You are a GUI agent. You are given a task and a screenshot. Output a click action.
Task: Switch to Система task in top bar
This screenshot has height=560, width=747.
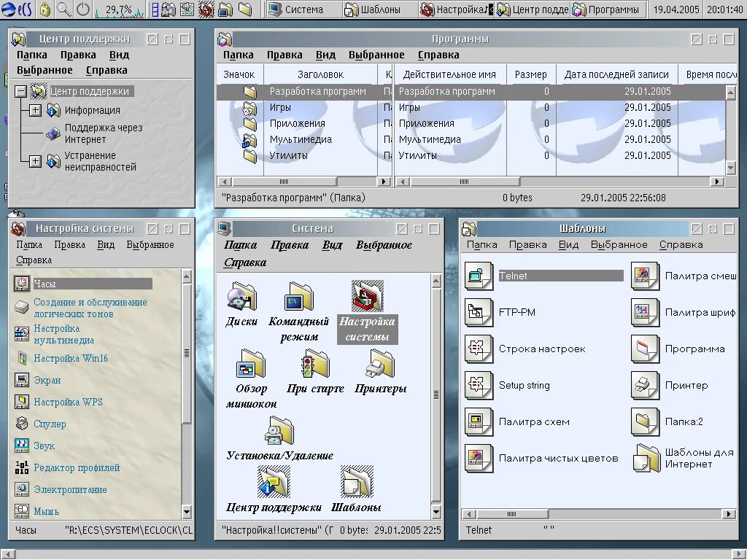pos(303,9)
